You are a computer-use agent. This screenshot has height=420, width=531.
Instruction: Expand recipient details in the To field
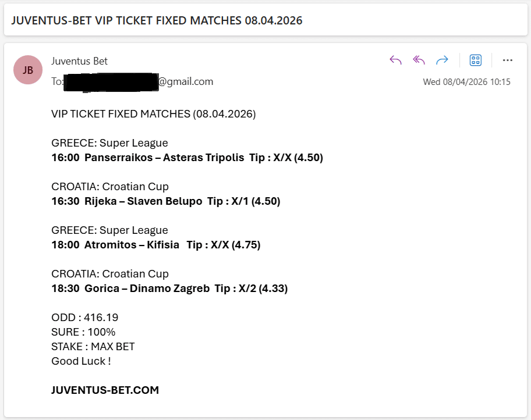point(111,81)
